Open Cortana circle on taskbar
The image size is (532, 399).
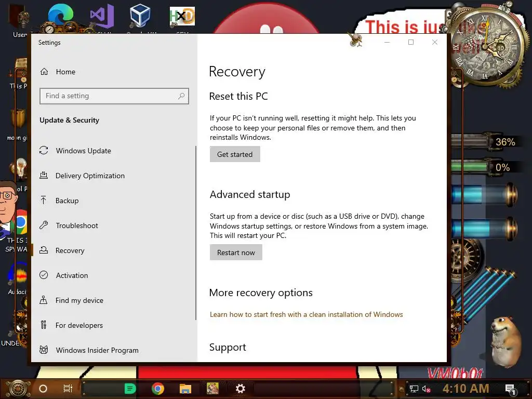click(43, 389)
